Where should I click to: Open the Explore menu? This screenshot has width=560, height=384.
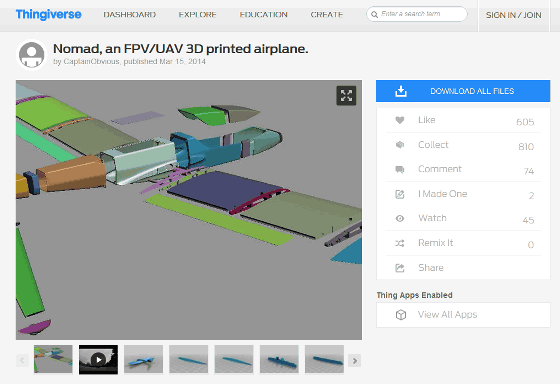click(x=198, y=15)
